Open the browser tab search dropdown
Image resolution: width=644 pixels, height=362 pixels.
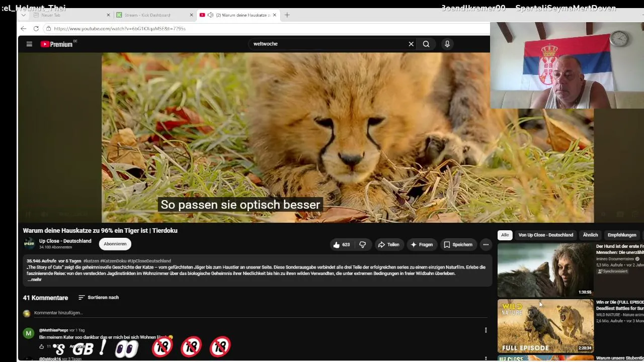pos(23,15)
